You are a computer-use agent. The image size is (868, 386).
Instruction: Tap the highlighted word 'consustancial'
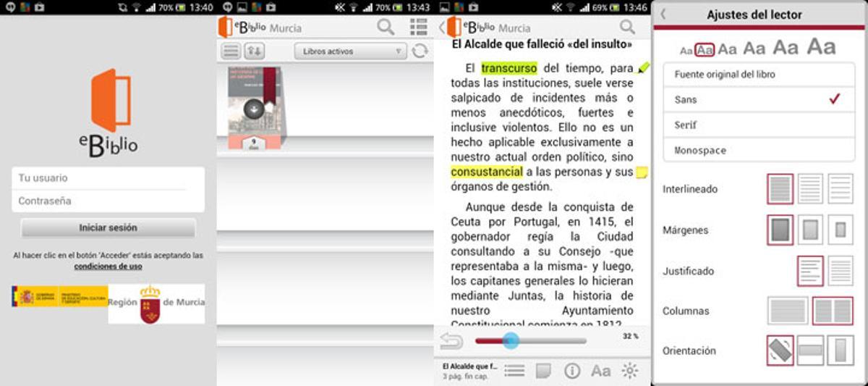pos(487,172)
